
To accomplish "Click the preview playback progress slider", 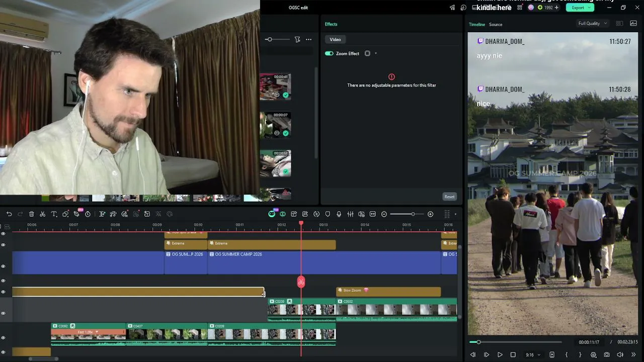I will (516, 342).
